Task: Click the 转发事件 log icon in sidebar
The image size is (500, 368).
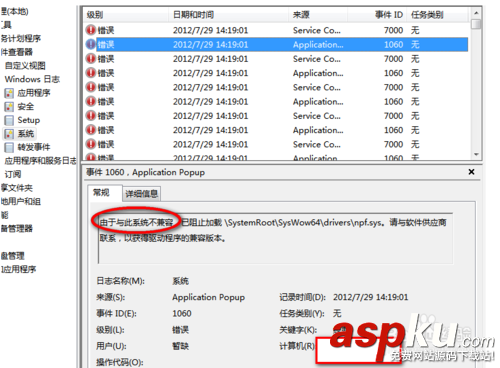Action: pyautogui.click(x=9, y=147)
